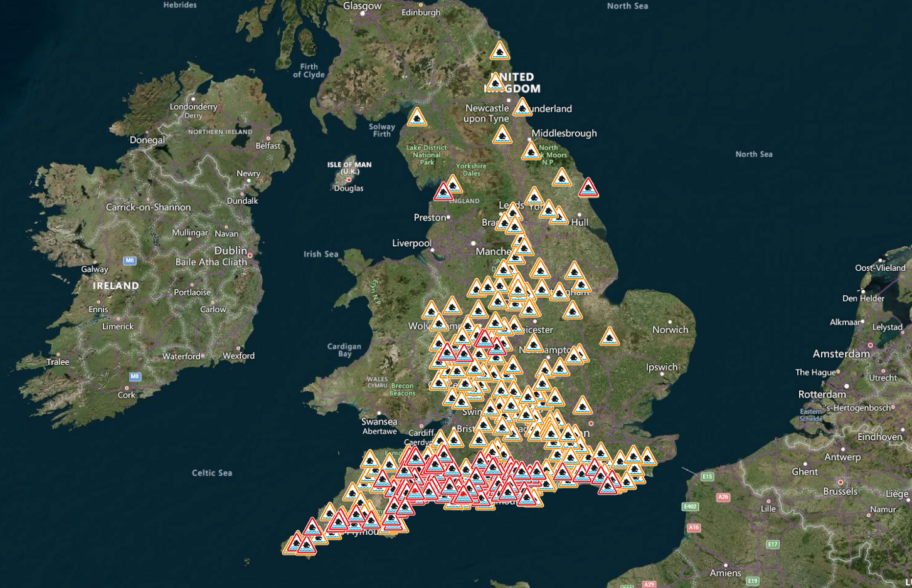This screenshot has height=588, width=912.
Task: Click the red flood warning on Yorkshire's east coast
Action: [x=588, y=188]
